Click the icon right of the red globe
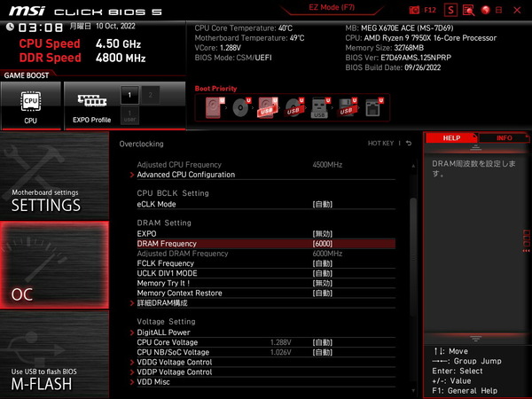The height and width of the screenshot is (399, 532). pyautogui.click(x=498, y=10)
